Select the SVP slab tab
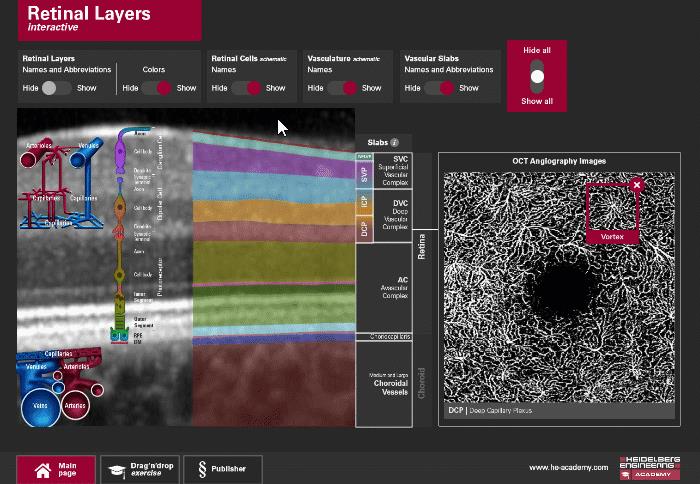 (x=363, y=174)
